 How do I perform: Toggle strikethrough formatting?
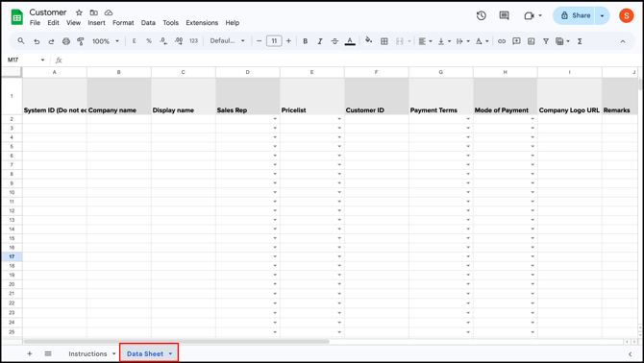point(334,41)
